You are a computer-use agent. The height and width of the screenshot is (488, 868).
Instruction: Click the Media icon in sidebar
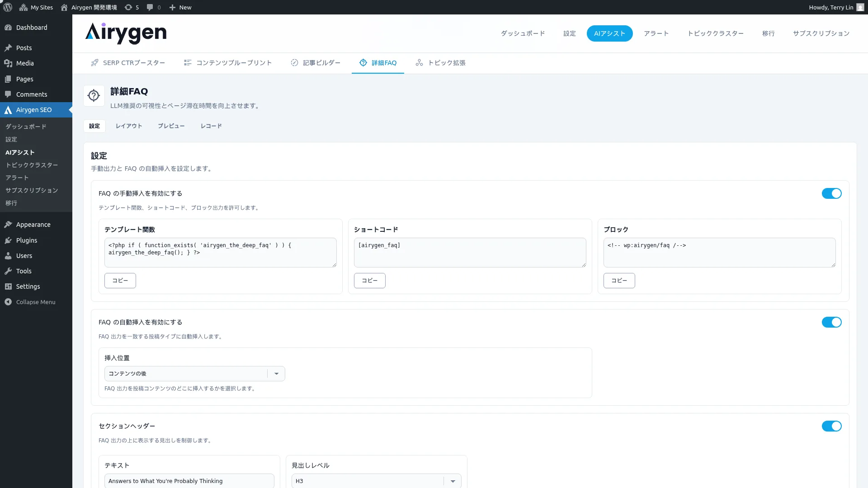[x=8, y=63]
